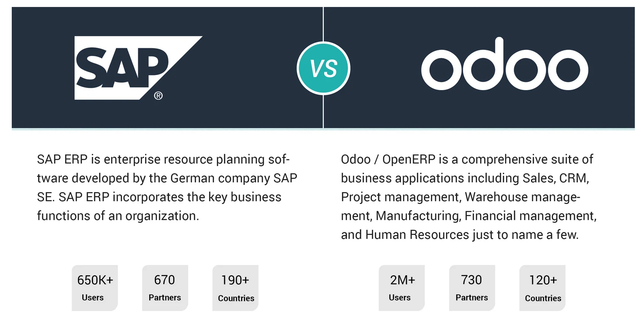Click the teal VS circle badge

(x=323, y=68)
